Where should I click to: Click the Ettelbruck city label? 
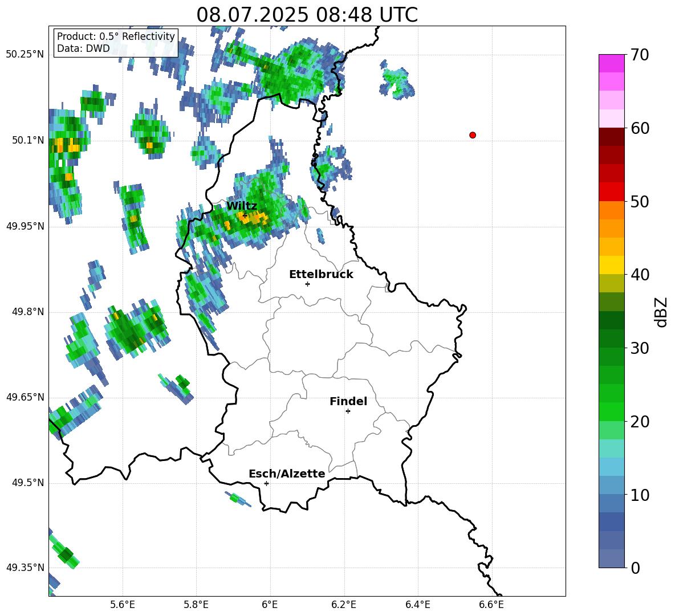coord(321,275)
